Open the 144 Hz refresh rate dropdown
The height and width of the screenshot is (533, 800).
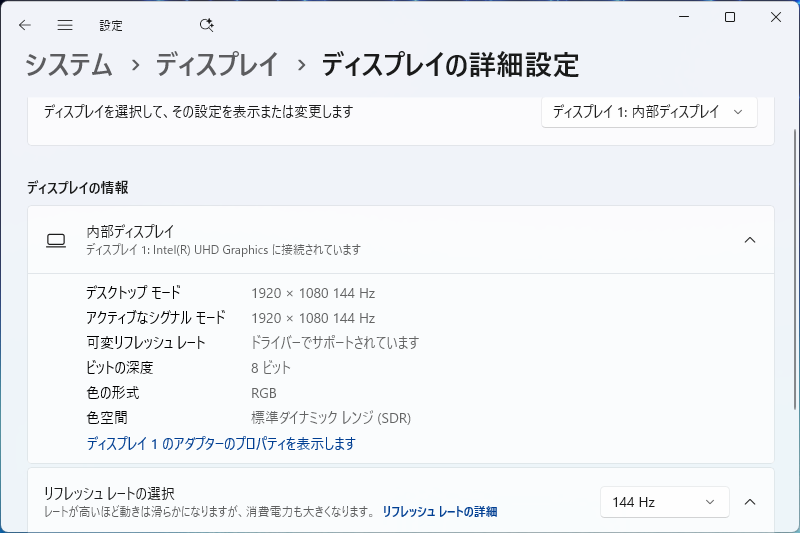(x=664, y=502)
